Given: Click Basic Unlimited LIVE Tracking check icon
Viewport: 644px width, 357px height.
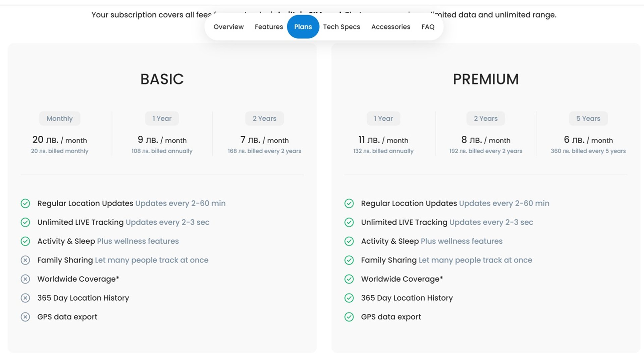Looking at the screenshot, I should pos(25,222).
